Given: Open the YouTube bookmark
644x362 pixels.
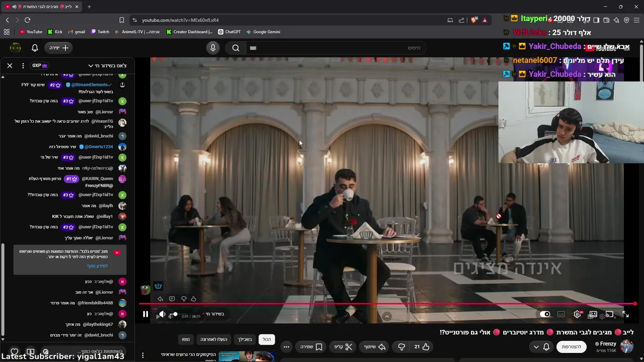Looking at the screenshot, I should [31, 32].
